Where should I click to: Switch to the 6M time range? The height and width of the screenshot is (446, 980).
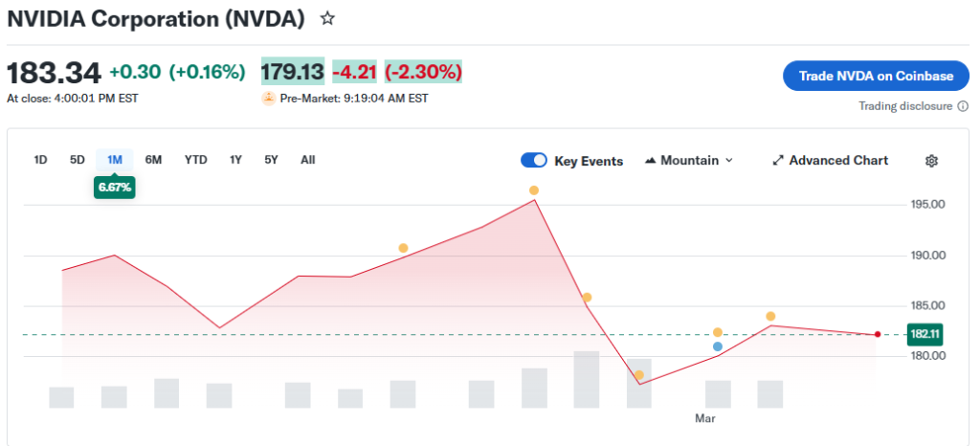(153, 160)
